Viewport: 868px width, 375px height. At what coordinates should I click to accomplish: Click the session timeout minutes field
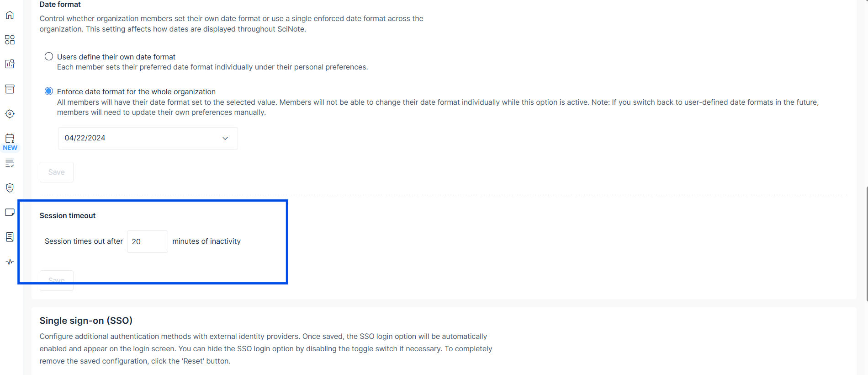147,241
